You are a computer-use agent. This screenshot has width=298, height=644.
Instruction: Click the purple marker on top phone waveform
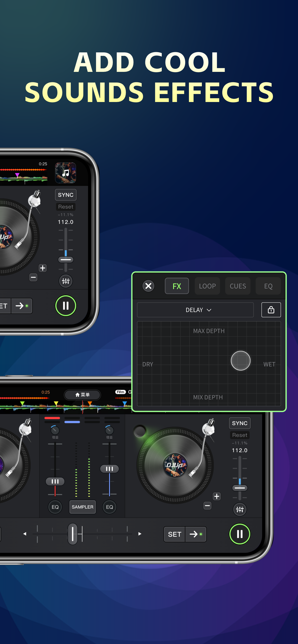click(x=17, y=175)
